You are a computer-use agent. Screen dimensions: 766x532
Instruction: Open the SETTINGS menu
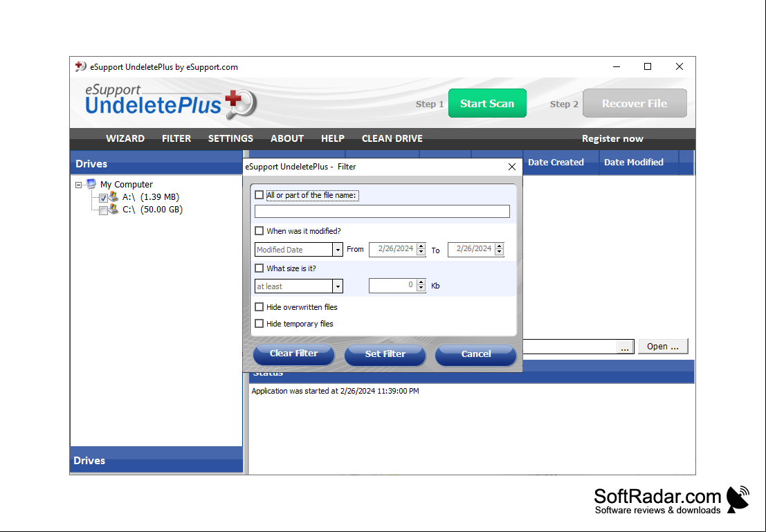[x=230, y=138]
